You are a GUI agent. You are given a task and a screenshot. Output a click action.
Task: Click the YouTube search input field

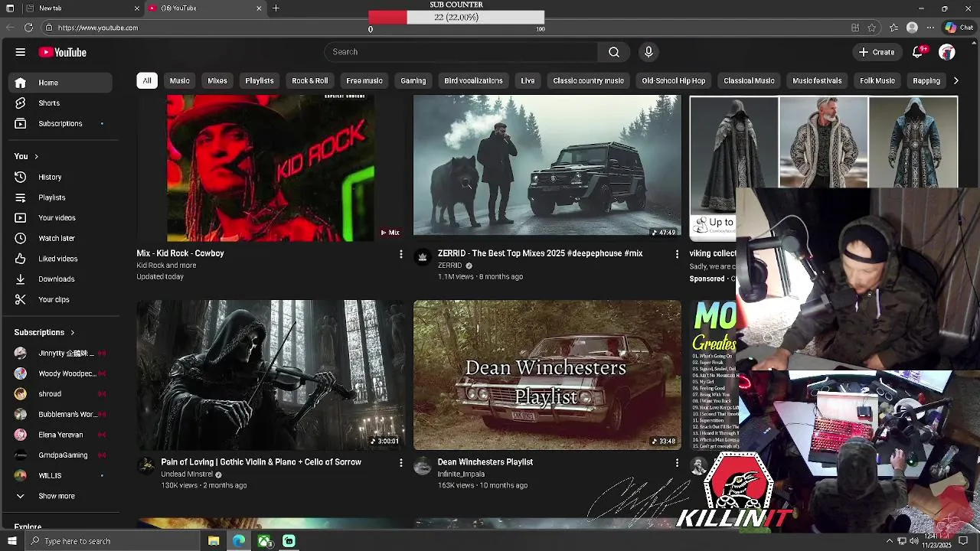461,52
